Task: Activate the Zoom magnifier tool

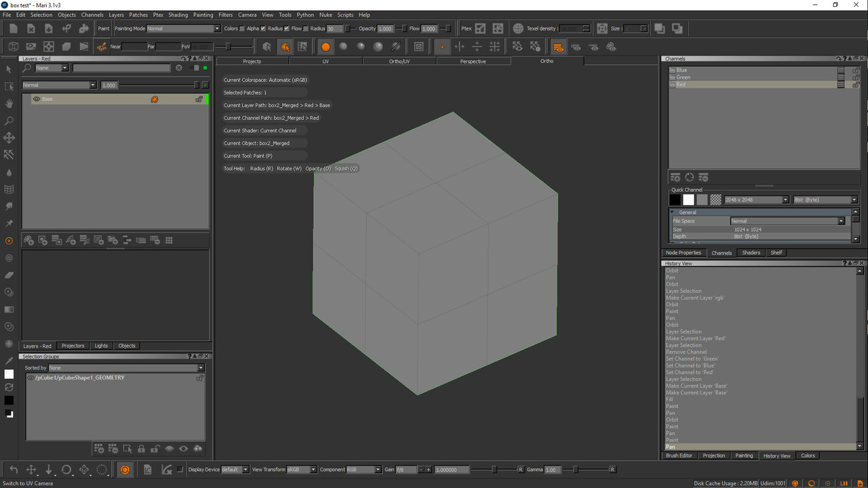Action: click(9, 121)
